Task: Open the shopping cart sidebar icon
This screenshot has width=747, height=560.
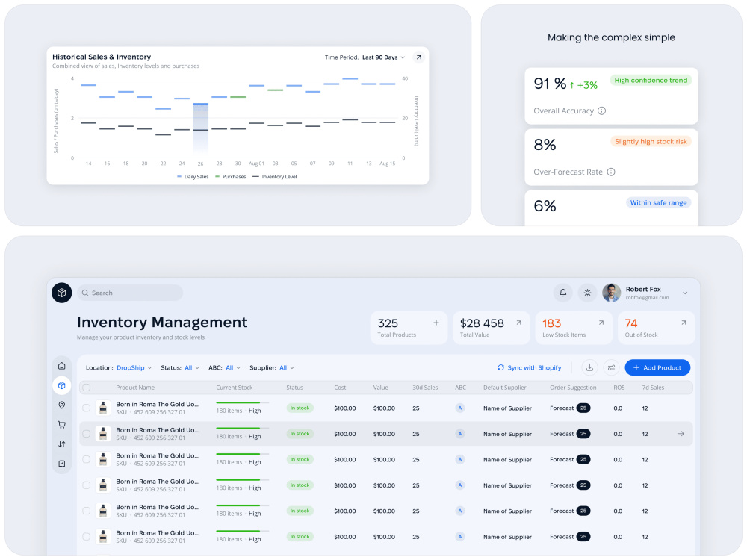Action: tap(62, 424)
